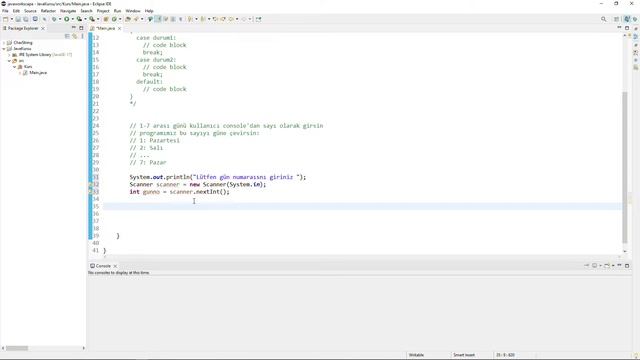Click the Open Perspective icon
This screenshot has height=360, width=640.
pyautogui.click(x=617, y=19)
